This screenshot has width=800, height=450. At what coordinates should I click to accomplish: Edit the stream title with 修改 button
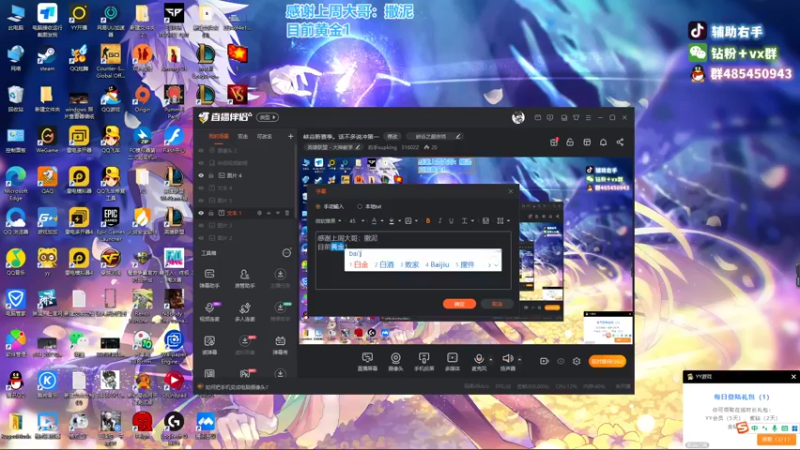tap(392, 137)
